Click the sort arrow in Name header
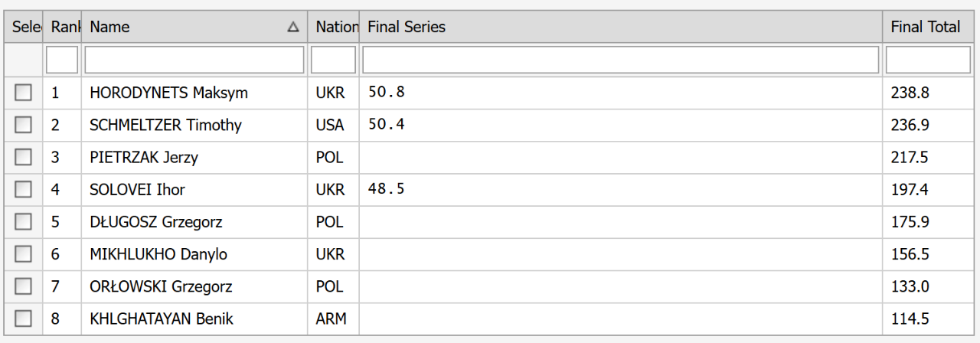Viewport: 980px width, 343px height. [x=292, y=28]
